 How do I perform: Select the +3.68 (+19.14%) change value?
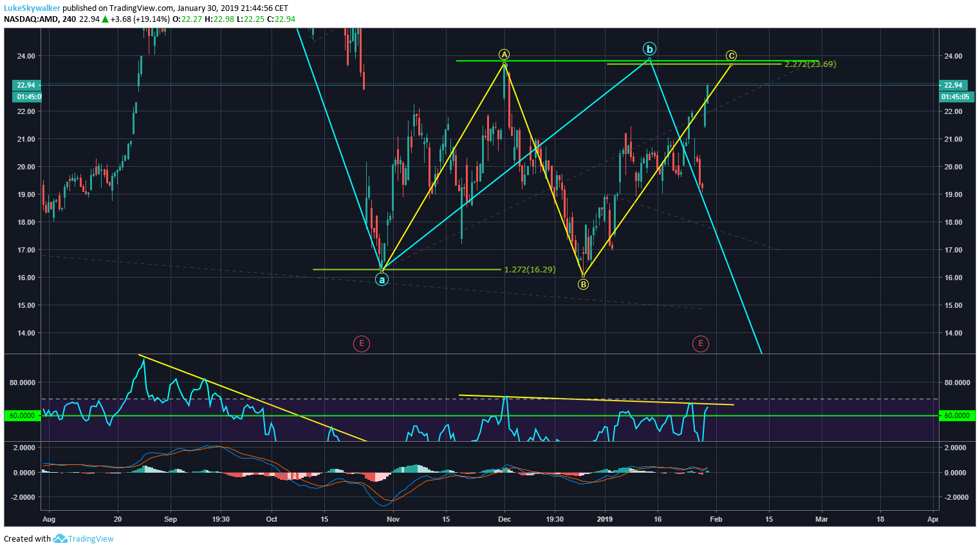pos(140,19)
